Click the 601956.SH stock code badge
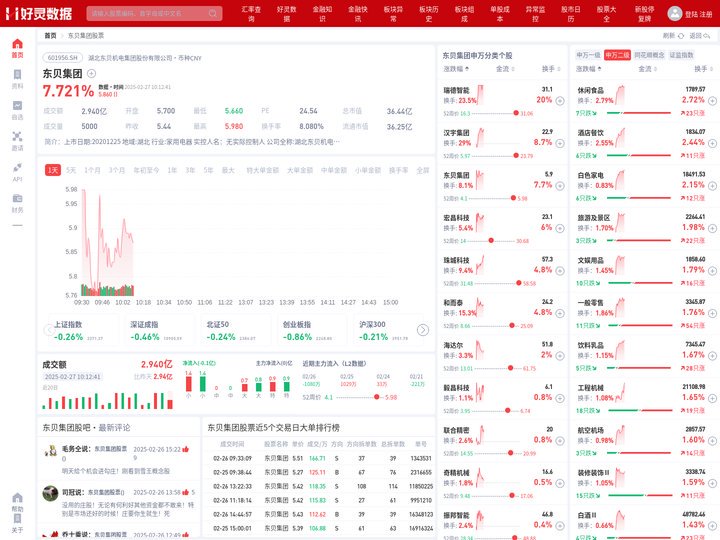Viewport: 720px width, 540px height. pyautogui.click(x=62, y=58)
